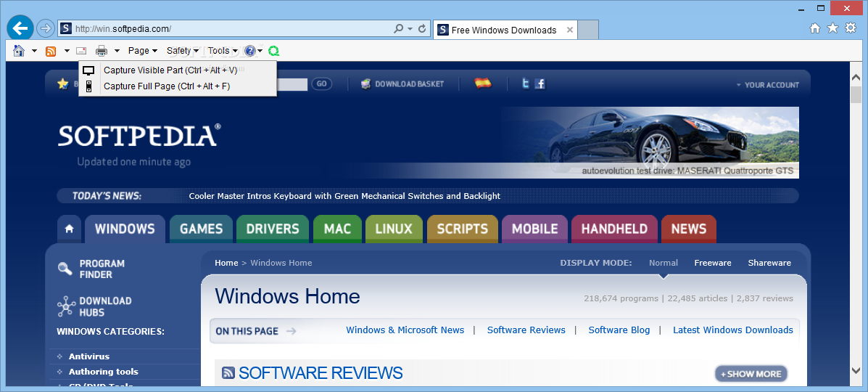868x392 pixels.
Task: Jump to Windows & Microsoft News
Action: pos(405,330)
